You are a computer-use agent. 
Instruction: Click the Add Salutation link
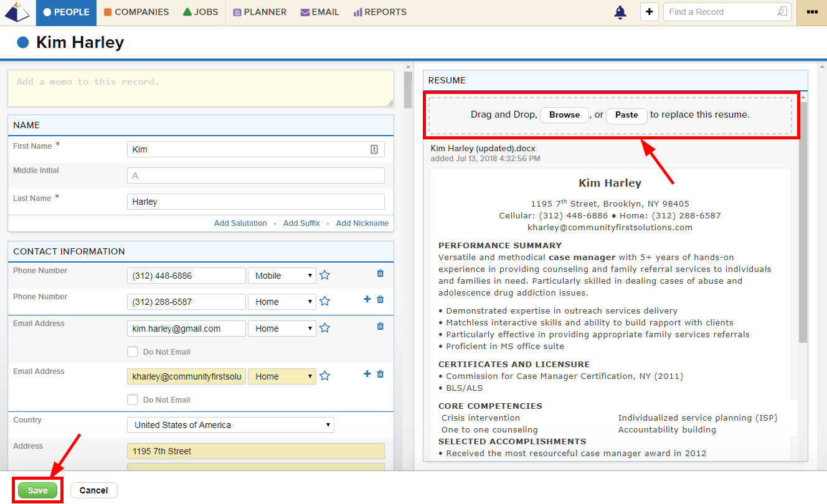coord(240,223)
